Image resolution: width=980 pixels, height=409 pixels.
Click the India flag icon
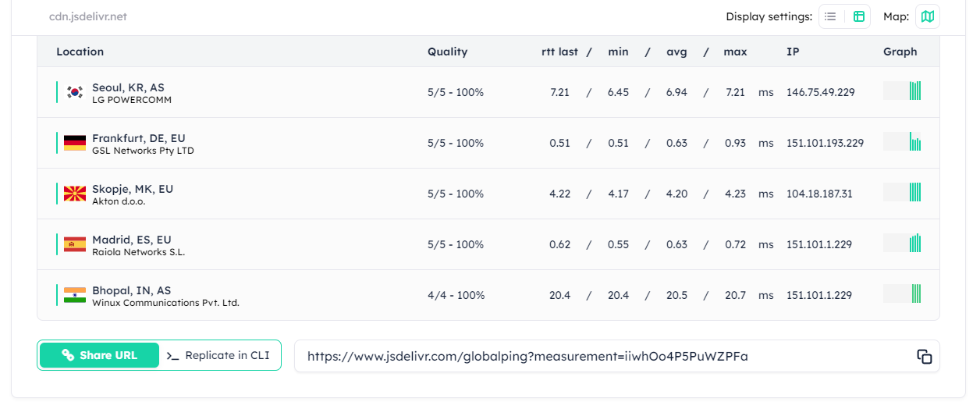click(x=75, y=295)
